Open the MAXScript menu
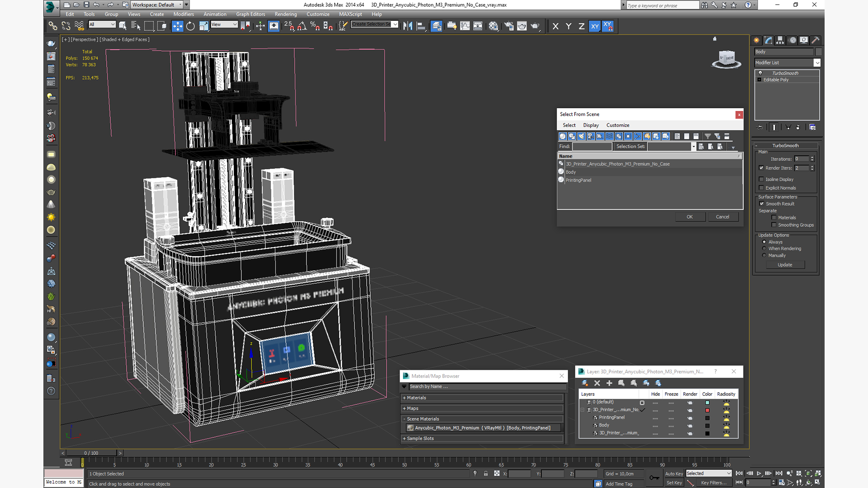This screenshot has height=488, width=868. click(x=350, y=14)
